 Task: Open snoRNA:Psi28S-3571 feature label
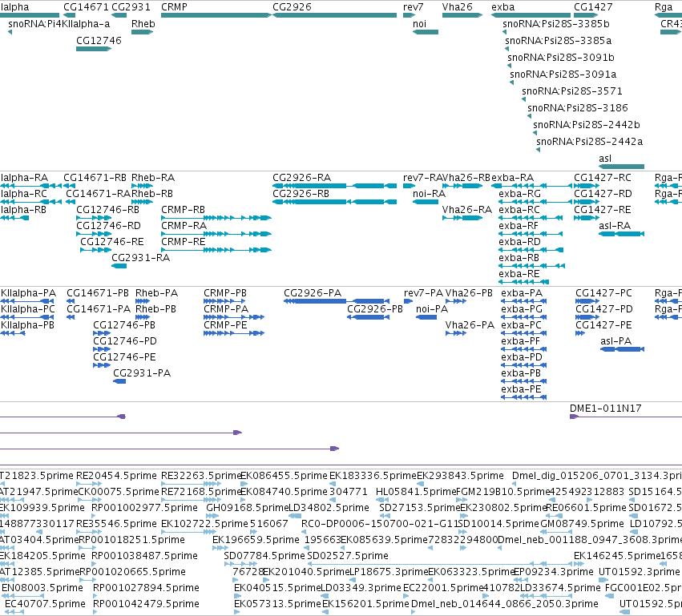click(x=572, y=91)
